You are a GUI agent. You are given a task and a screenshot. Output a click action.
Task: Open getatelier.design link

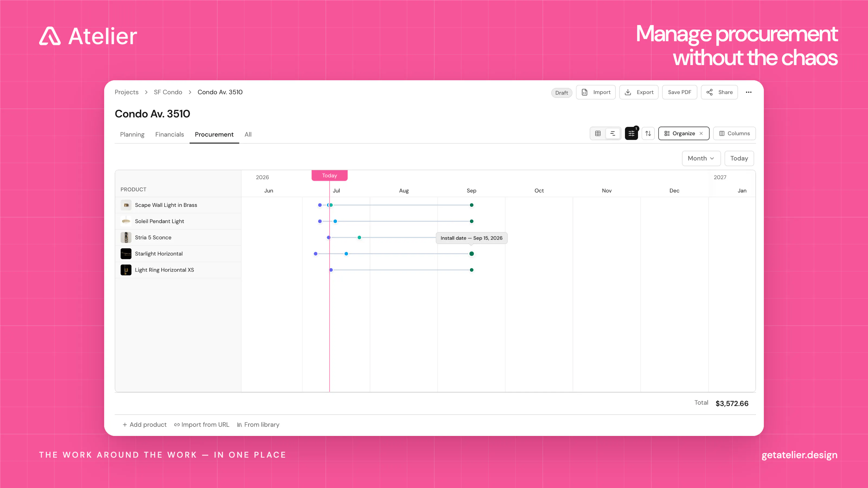pyautogui.click(x=799, y=455)
